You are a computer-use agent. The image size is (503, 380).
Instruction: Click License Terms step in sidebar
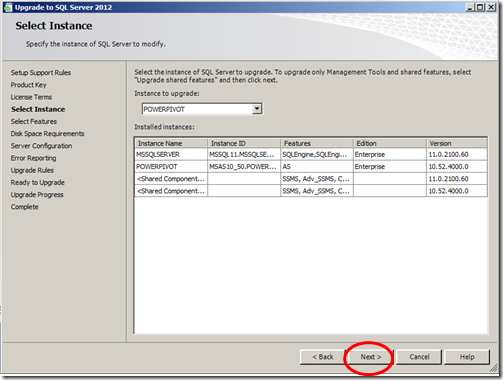[31, 97]
